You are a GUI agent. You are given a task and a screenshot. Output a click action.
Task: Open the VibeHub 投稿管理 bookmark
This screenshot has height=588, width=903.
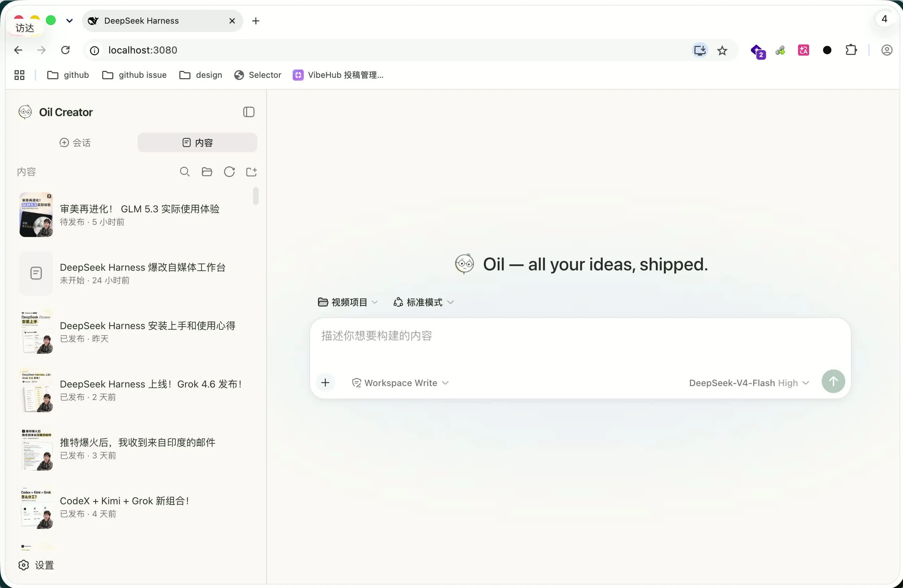tap(338, 75)
